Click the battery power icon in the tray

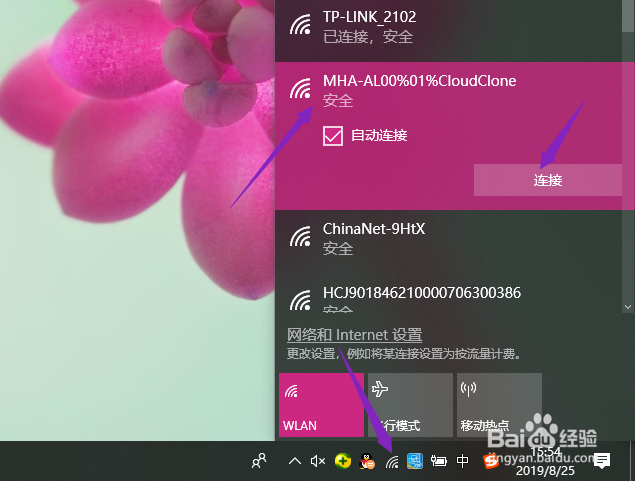pyautogui.click(x=439, y=461)
